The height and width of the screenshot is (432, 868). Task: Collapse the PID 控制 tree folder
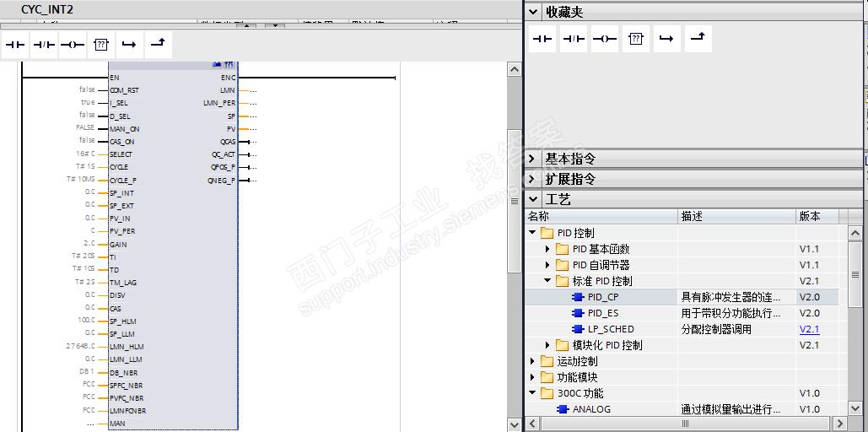(x=532, y=233)
